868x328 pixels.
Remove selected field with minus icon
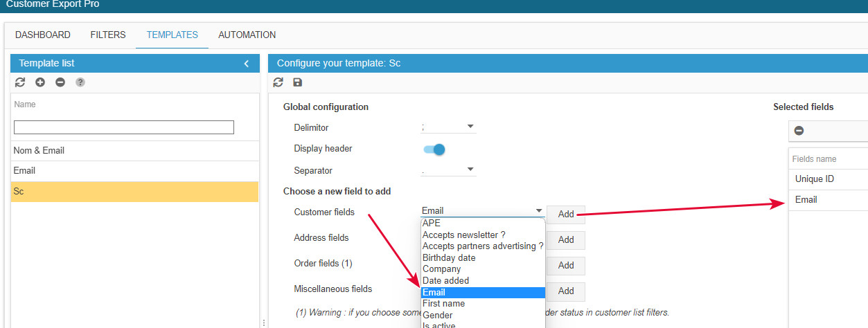(x=799, y=131)
